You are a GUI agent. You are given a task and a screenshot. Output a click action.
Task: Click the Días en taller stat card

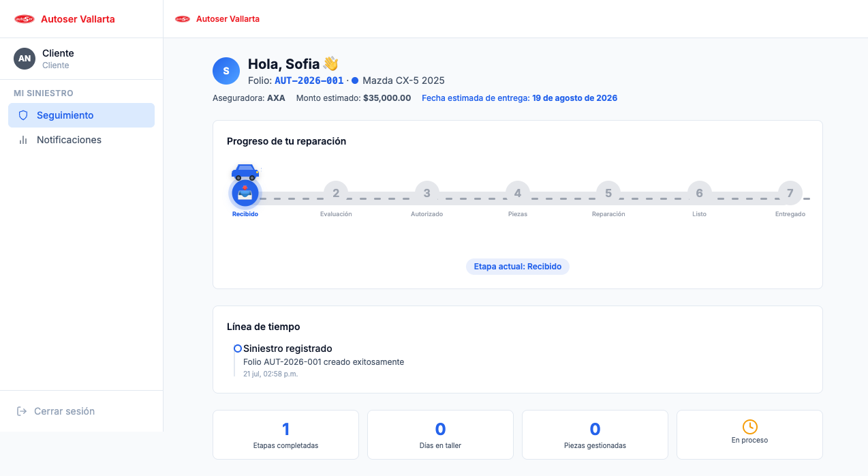point(440,434)
